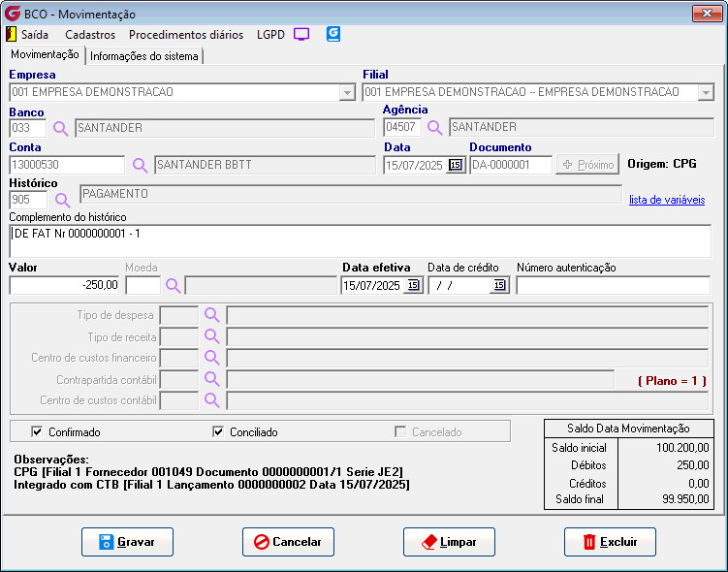Click the Limpar button
This screenshot has height=572, width=728.
pos(449,542)
